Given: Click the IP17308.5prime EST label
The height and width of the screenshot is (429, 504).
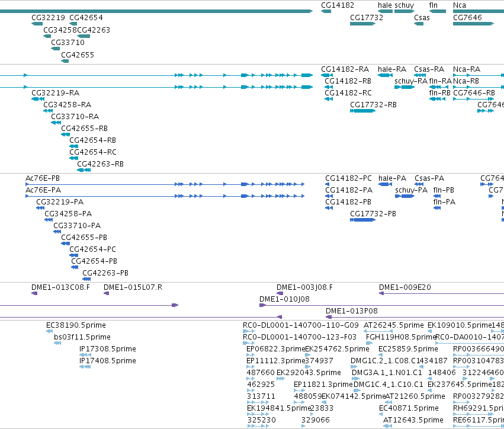Looking at the screenshot, I should point(107,349).
